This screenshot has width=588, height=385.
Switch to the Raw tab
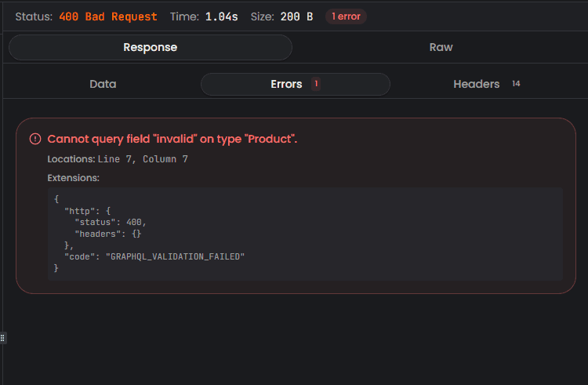coord(441,47)
